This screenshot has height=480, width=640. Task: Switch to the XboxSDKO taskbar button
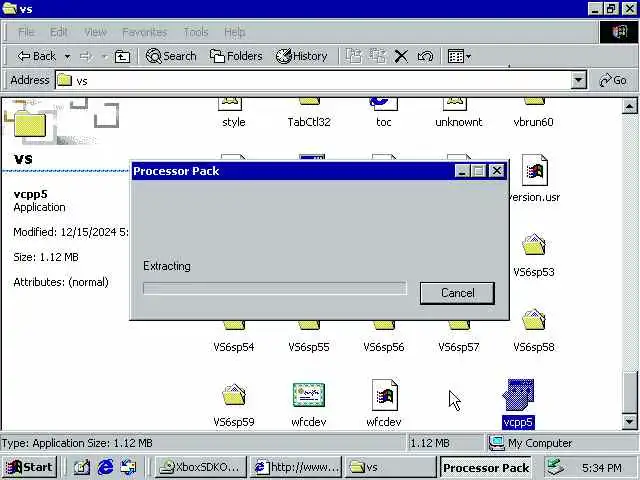tap(200, 467)
